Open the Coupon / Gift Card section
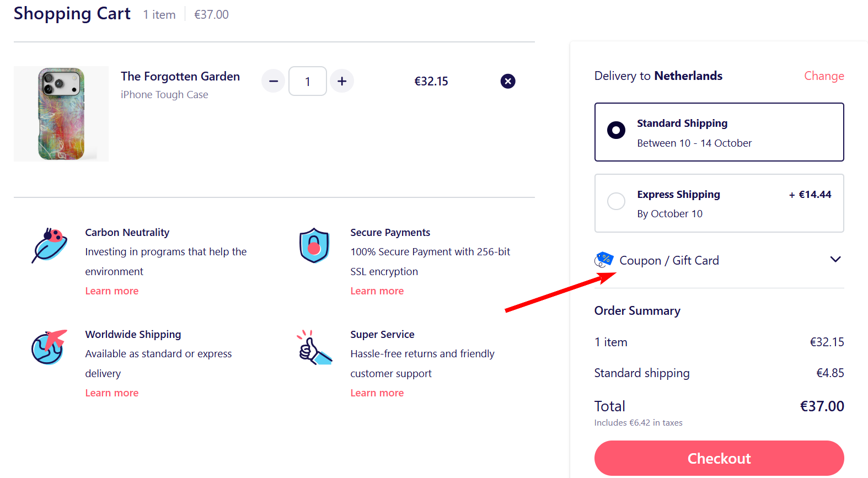Screen dimensions: 868x478 click(669, 260)
